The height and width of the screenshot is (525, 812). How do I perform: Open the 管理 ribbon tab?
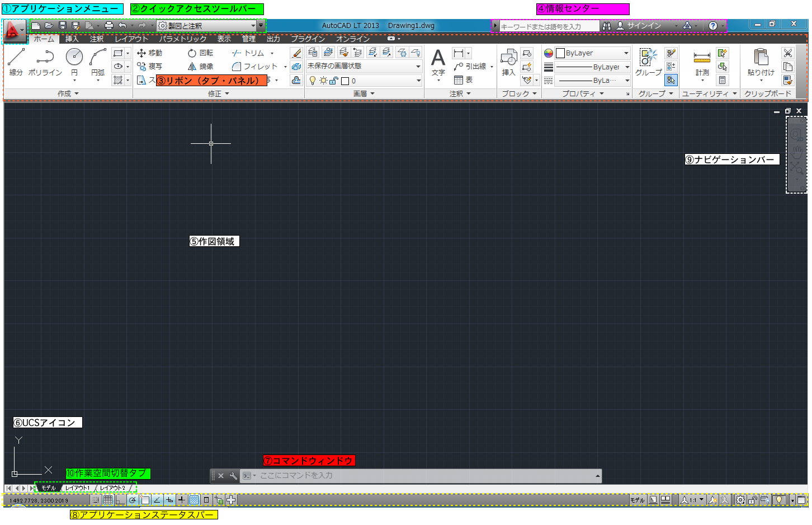(x=249, y=39)
